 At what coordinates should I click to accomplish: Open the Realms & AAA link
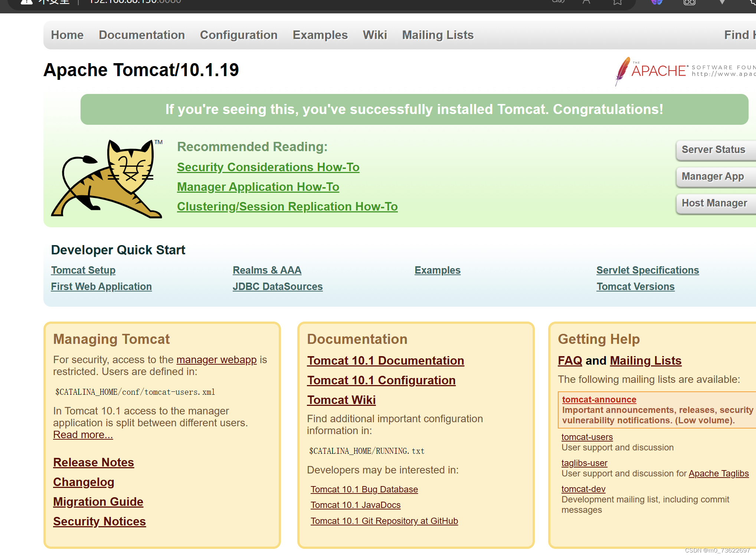click(267, 270)
